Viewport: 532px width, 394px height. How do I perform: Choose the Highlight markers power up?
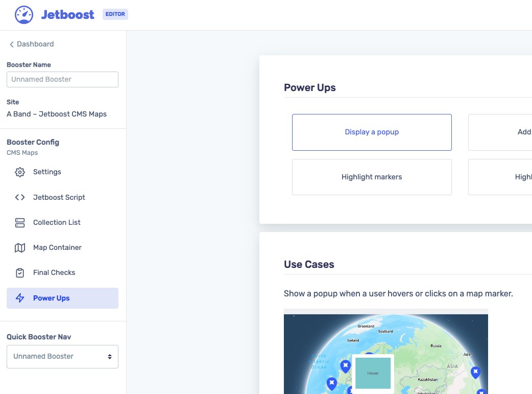(x=372, y=177)
